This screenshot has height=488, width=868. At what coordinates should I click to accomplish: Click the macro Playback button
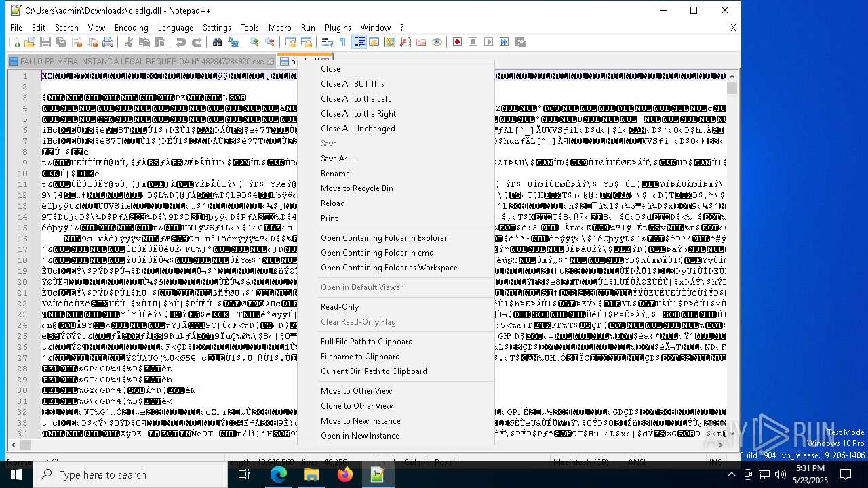489,42
